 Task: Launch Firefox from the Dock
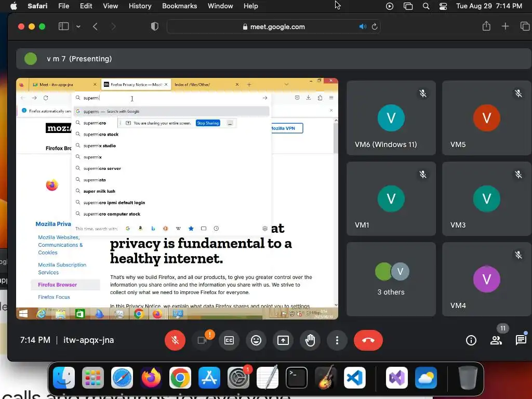tap(151, 378)
